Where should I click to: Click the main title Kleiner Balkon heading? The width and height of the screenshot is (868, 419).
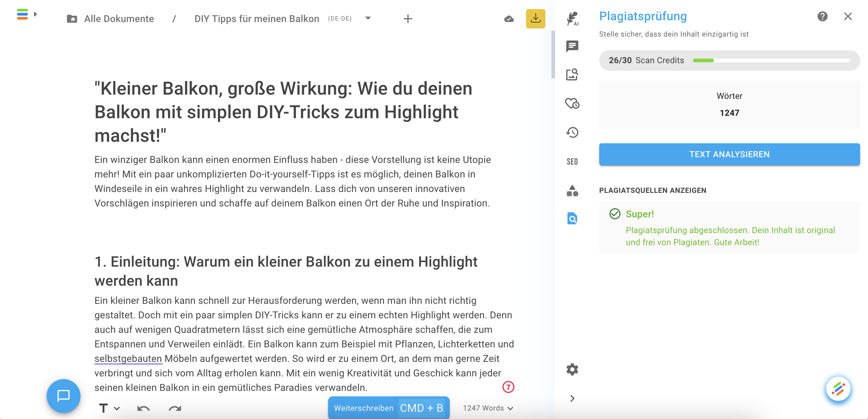pyautogui.click(x=283, y=112)
